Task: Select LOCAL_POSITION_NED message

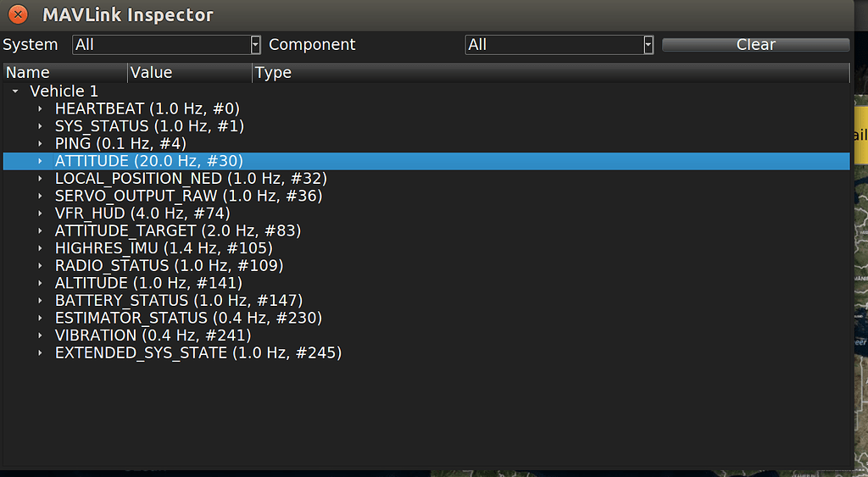Action: tap(190, 179)
